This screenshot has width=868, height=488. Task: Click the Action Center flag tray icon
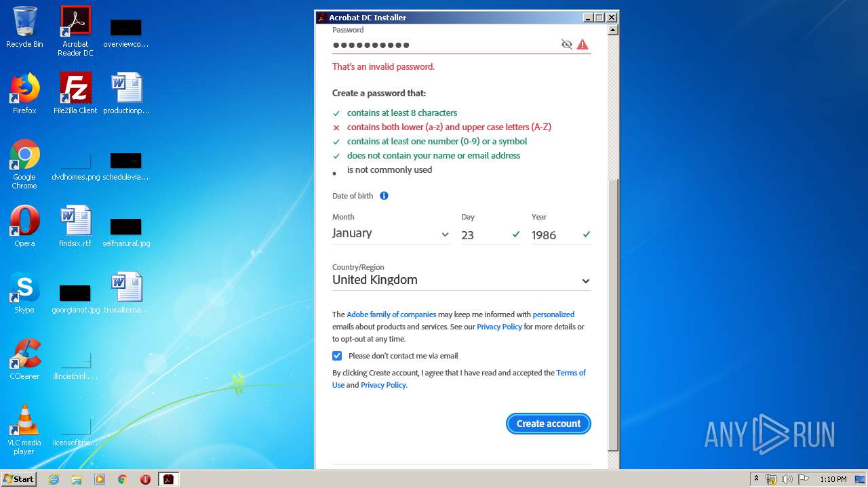pyautogui.click(x=804, y=479)
